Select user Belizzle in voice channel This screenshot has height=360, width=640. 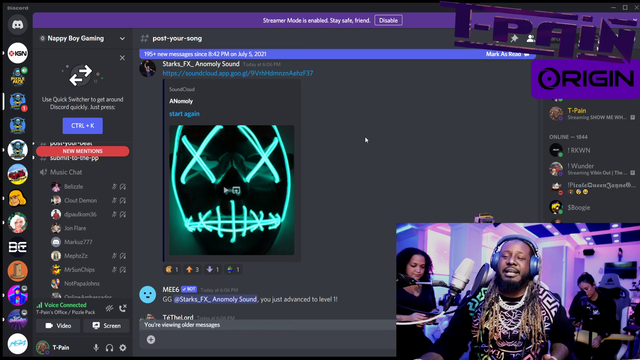pyautogui.click(x=73, y=187)
